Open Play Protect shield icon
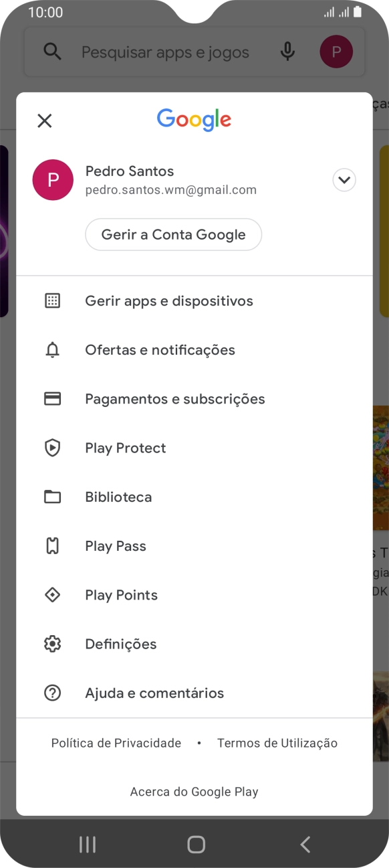Image resolution: width=389 pixels, height=868 pixels. click(53, 448)
